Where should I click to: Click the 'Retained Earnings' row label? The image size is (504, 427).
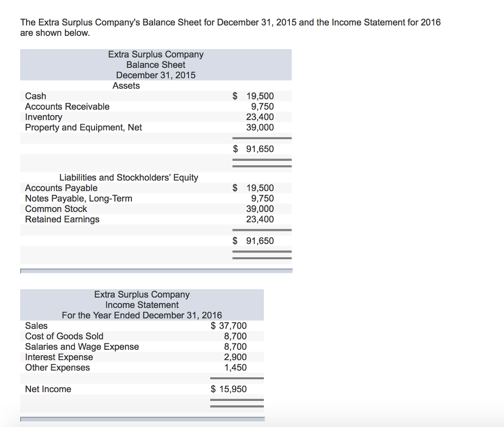(x=63, y=219)
